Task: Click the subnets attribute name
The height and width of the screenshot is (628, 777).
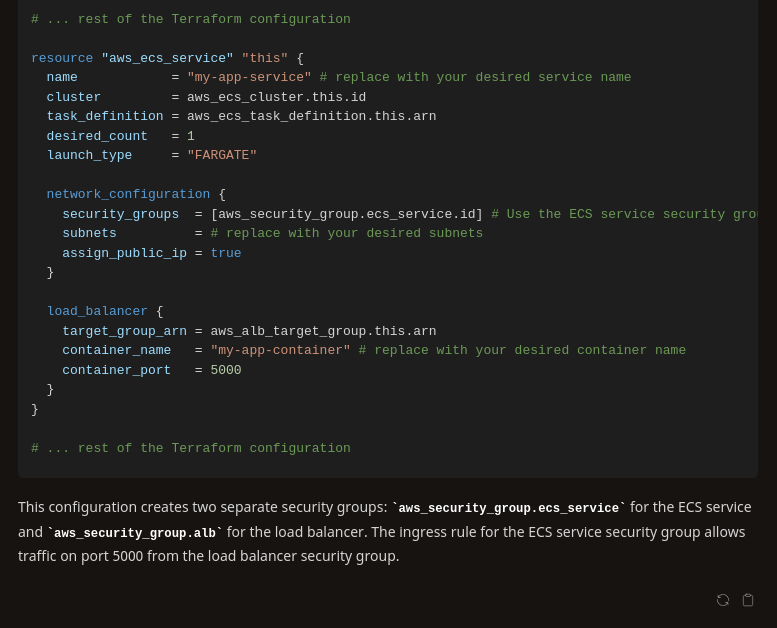Action: coord(89,233)
